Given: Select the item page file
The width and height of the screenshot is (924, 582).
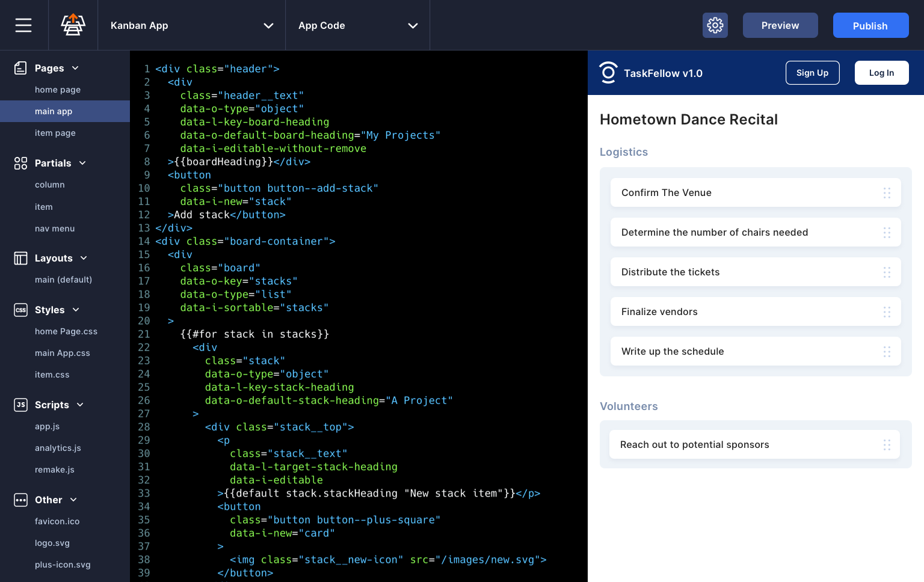Looking at the screenshot, I should (54, 133).
